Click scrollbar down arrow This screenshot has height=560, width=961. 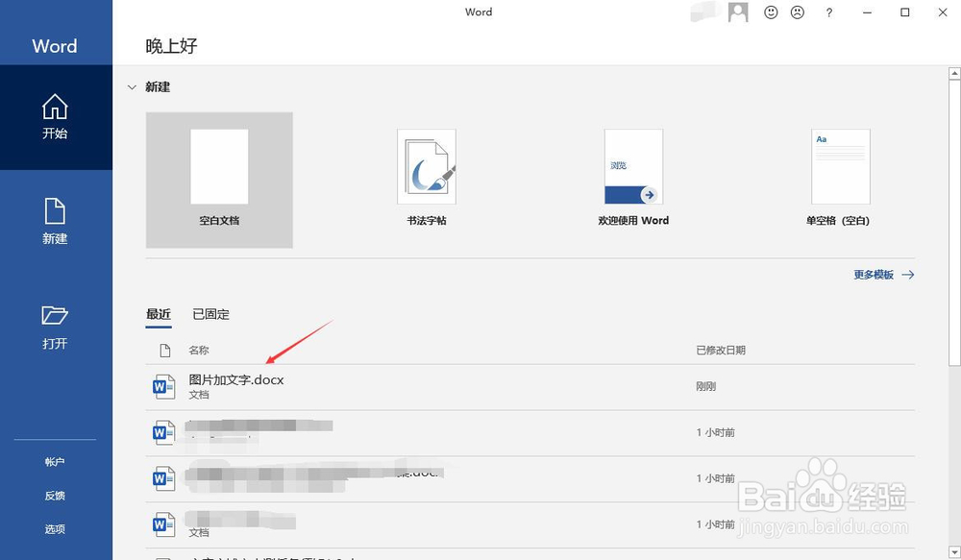[x=954, y=551]
